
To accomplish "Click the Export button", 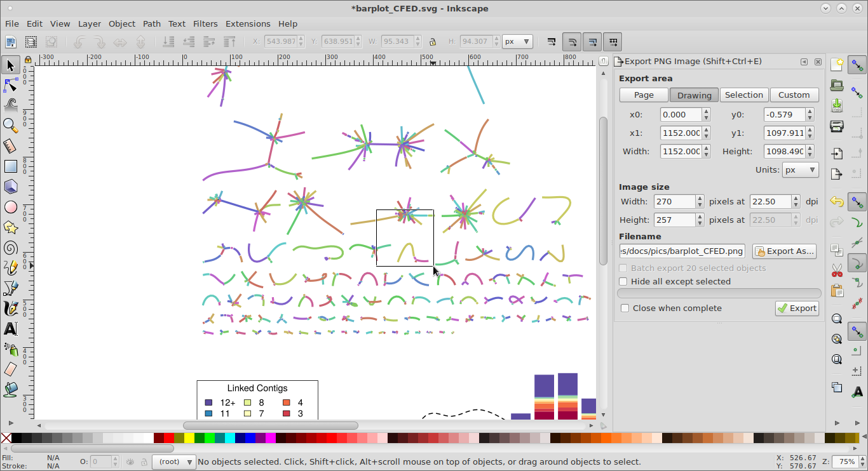I will 797,308.
